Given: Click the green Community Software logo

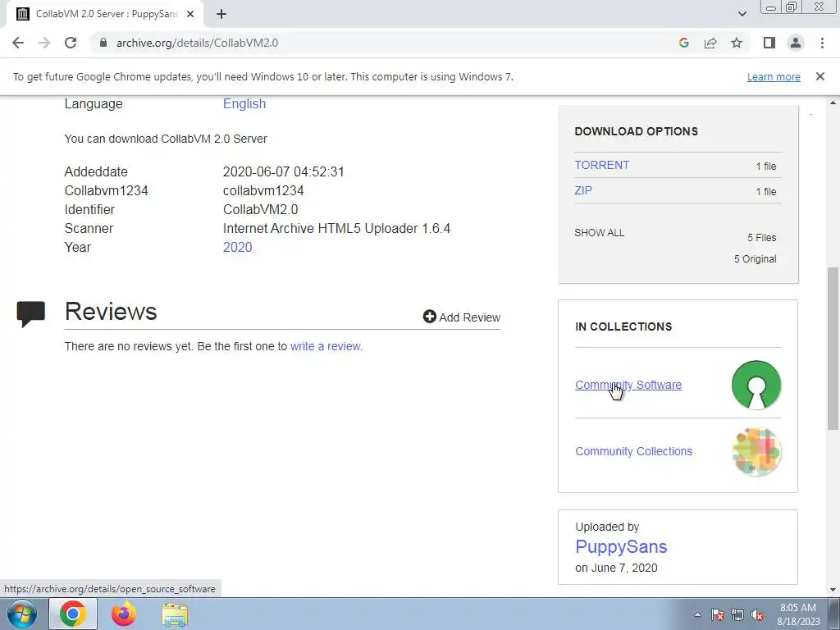Looking at the screenshot, I should [x=756, y=385].
